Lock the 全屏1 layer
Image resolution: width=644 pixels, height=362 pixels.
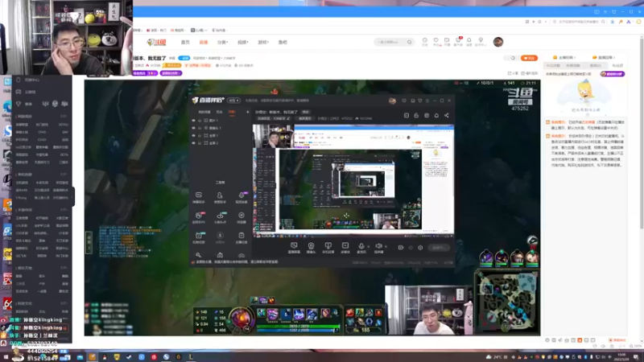pos(200,135)
